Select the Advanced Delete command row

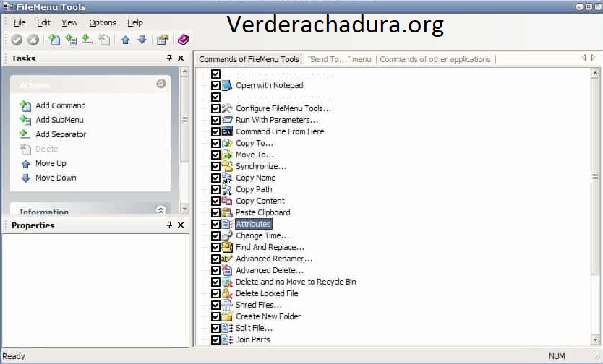click(269, 270)
